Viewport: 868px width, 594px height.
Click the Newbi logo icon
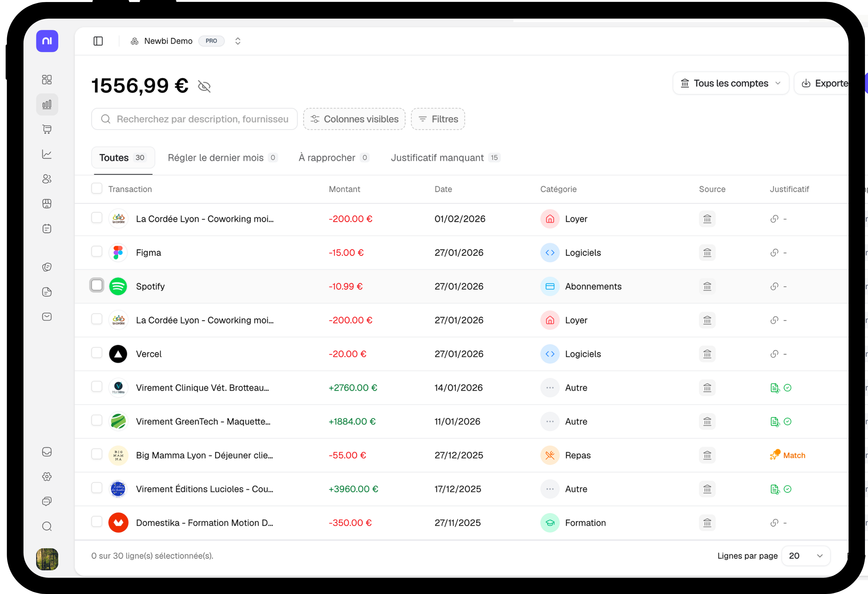click(47, 41)
